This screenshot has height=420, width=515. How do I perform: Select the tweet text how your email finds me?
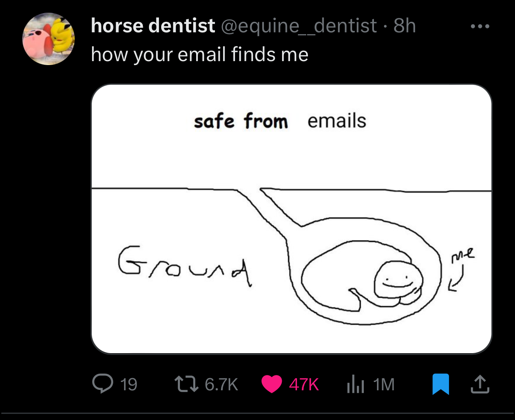point(200,54)
